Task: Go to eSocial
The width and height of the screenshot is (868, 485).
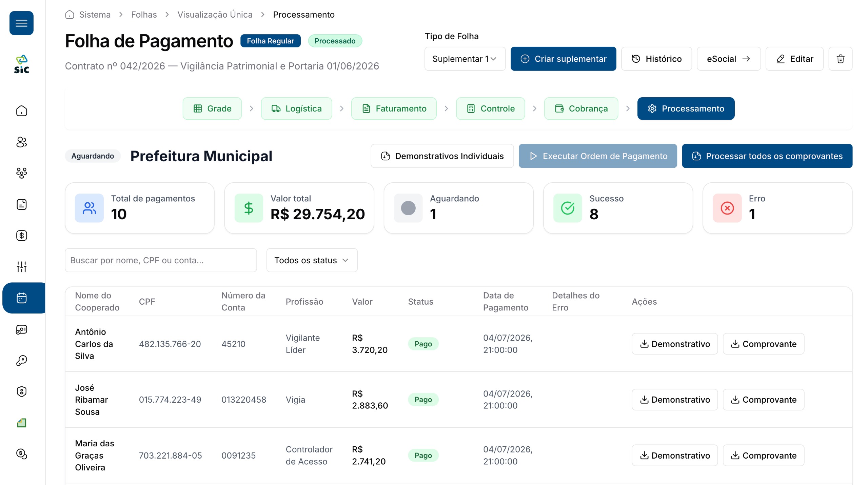Action: tap(729, 59)
